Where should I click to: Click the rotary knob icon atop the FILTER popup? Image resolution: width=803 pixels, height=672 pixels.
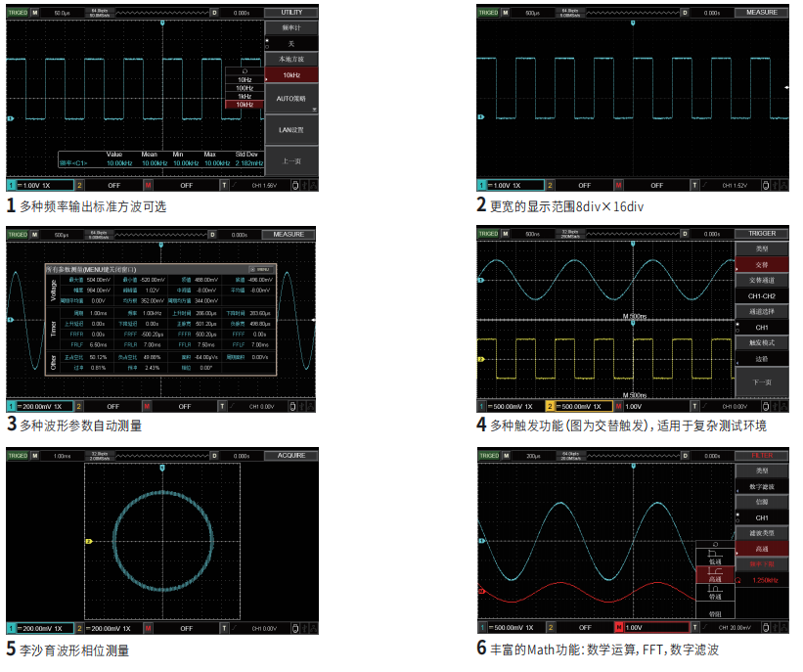(x=715, y=544)
